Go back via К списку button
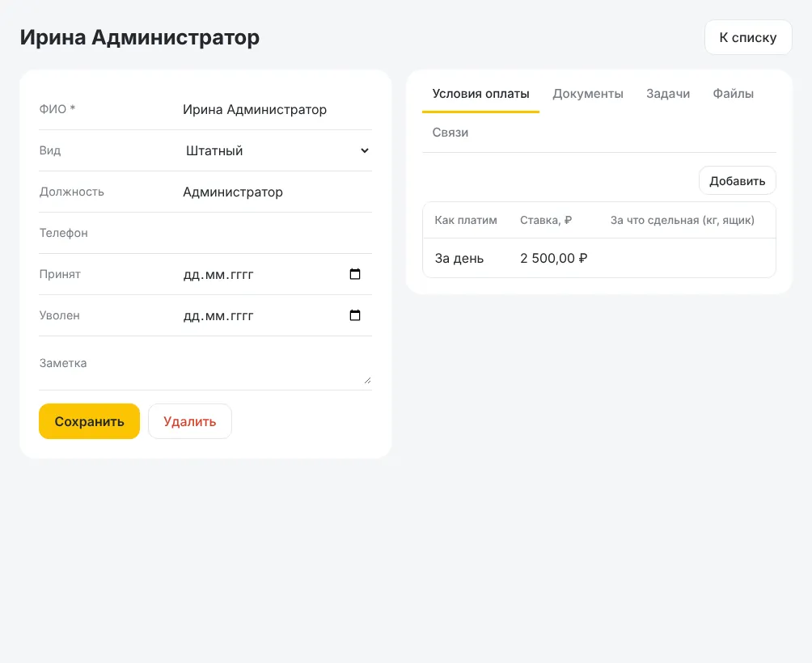This screenshot has width=812, height=663. 748,37
